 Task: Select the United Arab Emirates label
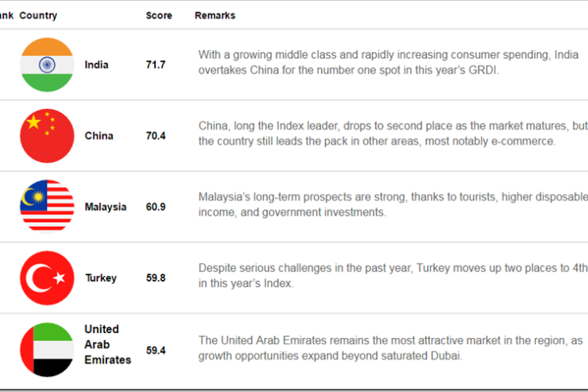pos(107,344)
